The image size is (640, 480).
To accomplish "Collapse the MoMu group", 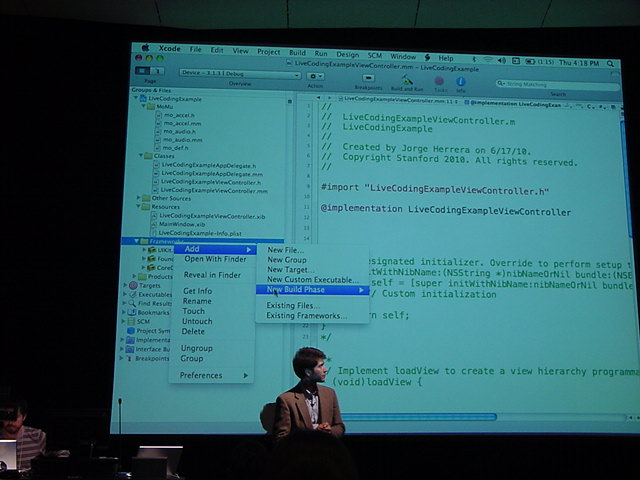I will click(x=144, y=106).
